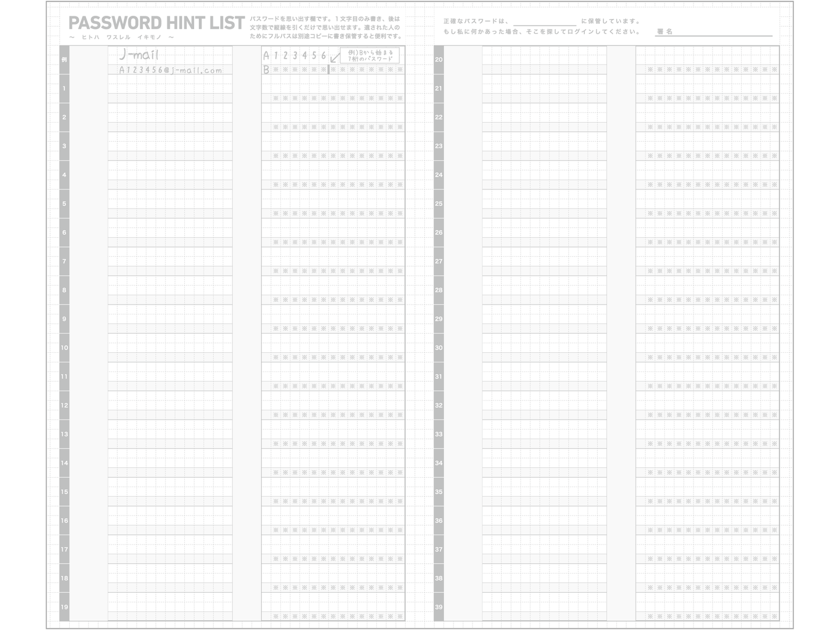Click row number 27 label
The image size is (840, 630).
[x=439, y=262]
